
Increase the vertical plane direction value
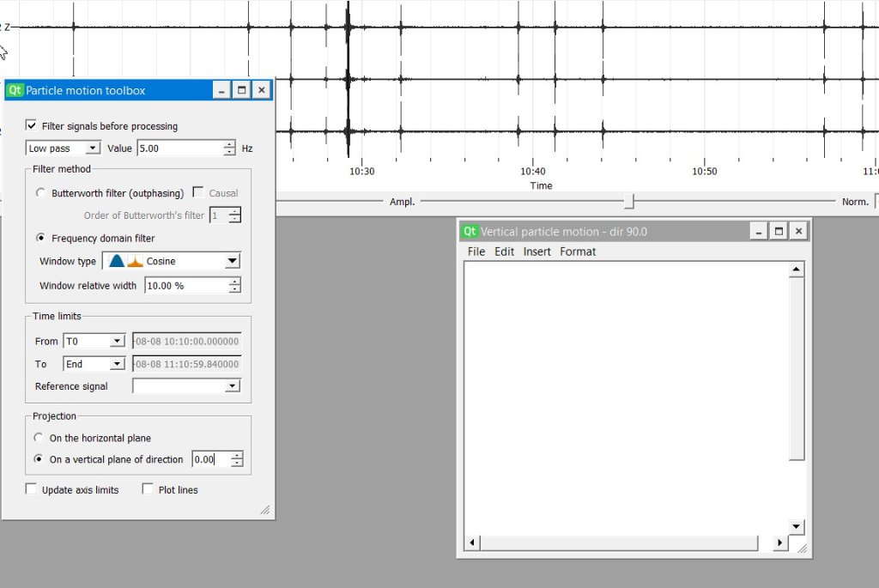coord(237,455)
